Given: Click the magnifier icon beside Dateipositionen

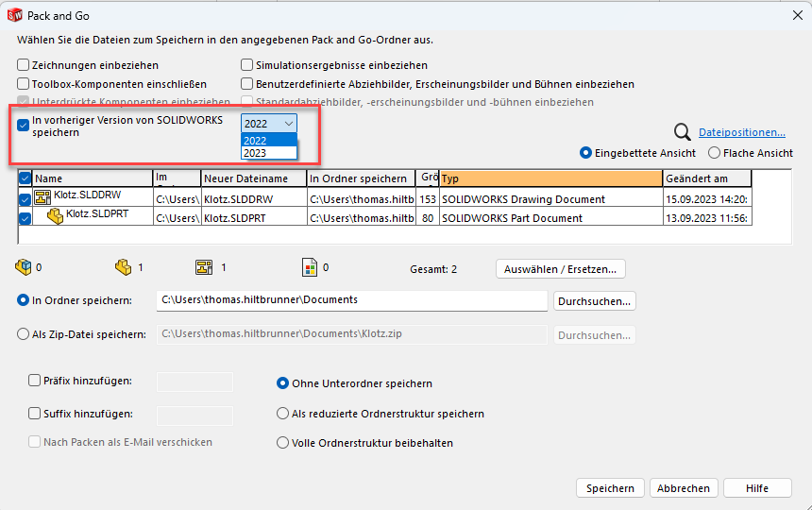Looking at the screenshot, I should 683,133.
